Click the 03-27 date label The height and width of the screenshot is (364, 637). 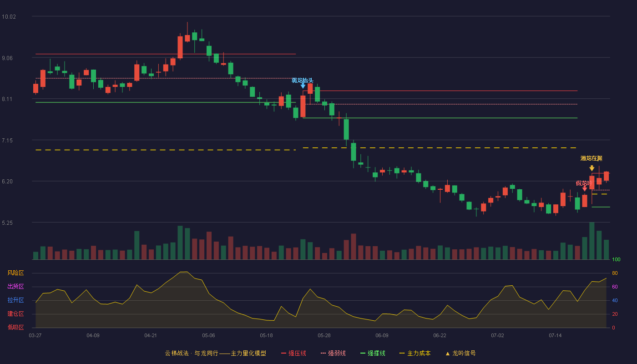[35, 335]
